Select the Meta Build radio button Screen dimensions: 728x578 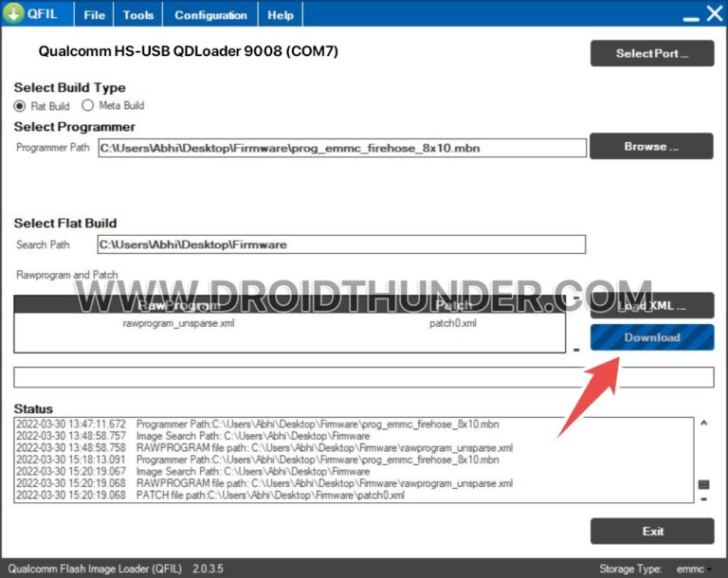(x=87, y=105)
